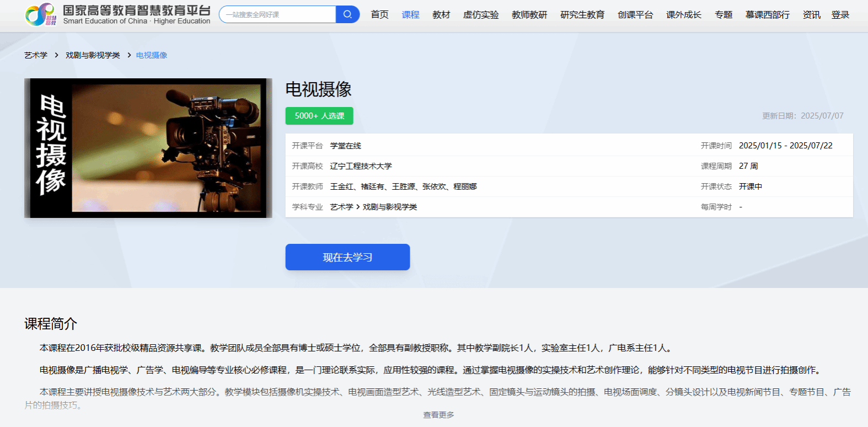
Task: Click 艺术学 in the breadcrumb
Action: 36,55
